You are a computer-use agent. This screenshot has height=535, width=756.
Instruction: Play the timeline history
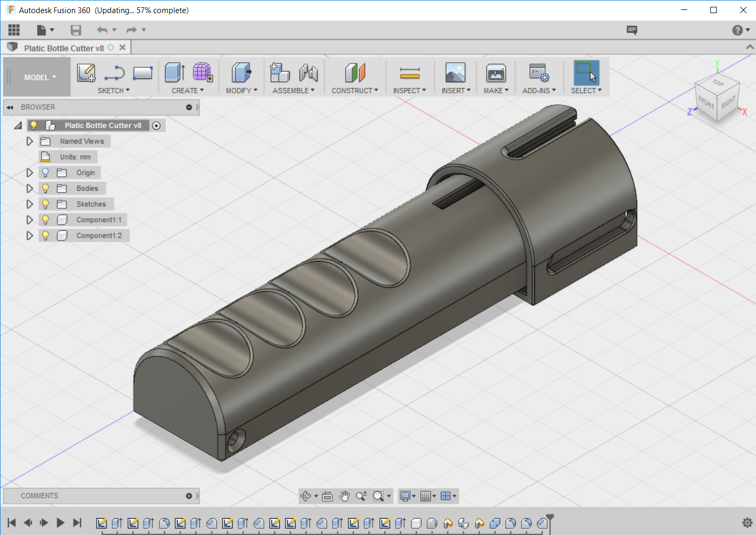click(60, 522)
